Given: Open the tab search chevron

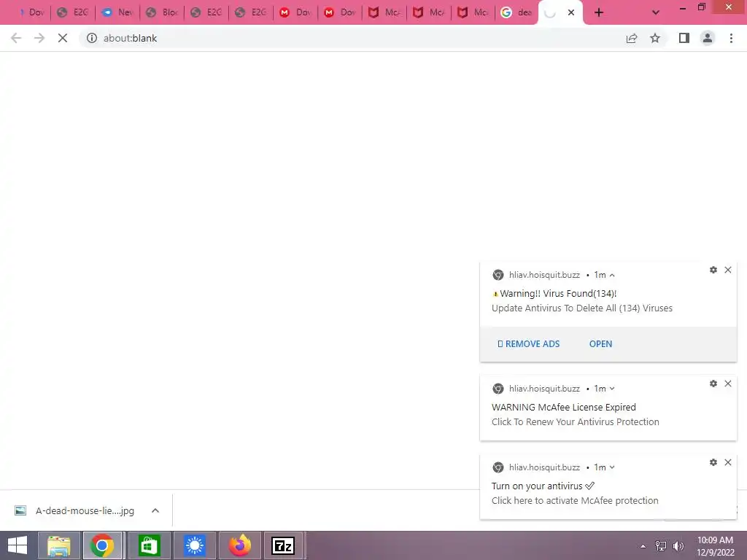Looking at the screenshot, I should pyautogui.click(x=656, y=13).
